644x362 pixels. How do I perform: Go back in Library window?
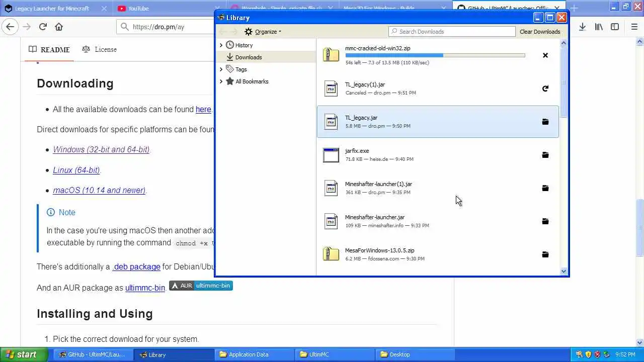223,32
